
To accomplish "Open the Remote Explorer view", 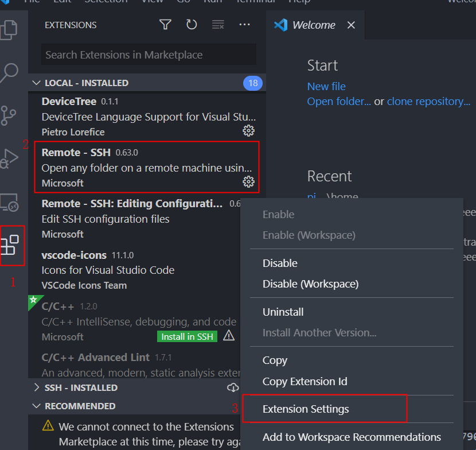I will pyautogui.click(x=9, y=203).
